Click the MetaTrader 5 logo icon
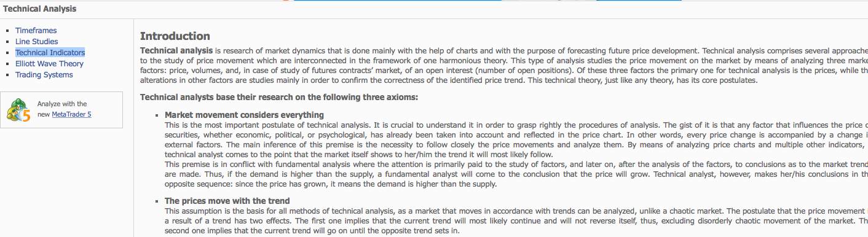 pyautogui.click(x=18, y=110)
